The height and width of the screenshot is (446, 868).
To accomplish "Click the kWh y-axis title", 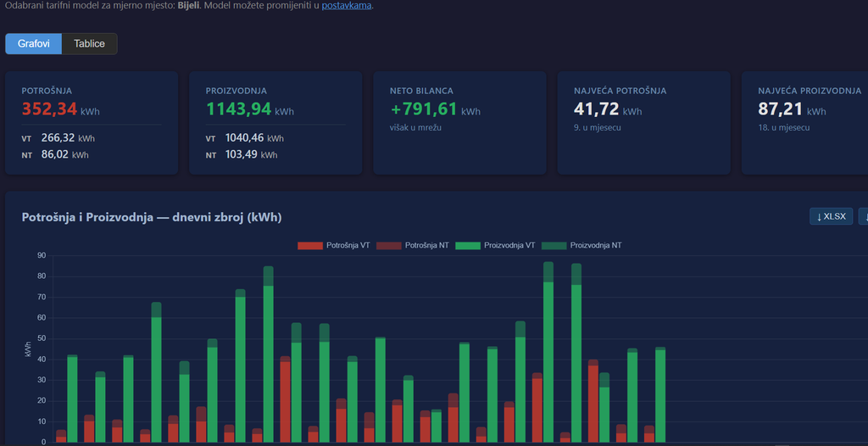I will point(28,348).
